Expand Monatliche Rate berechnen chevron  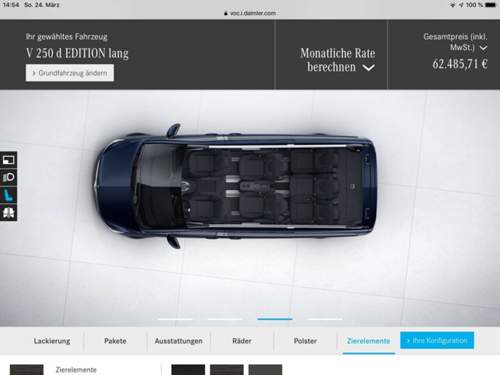(368, 68)
